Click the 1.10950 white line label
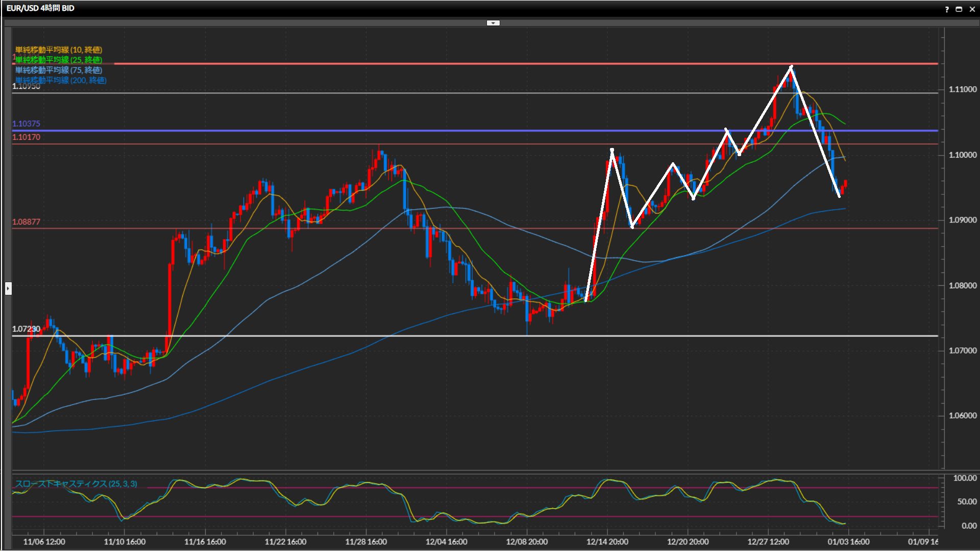The width and height of the screenshot is (980, 551). point(26,87)
